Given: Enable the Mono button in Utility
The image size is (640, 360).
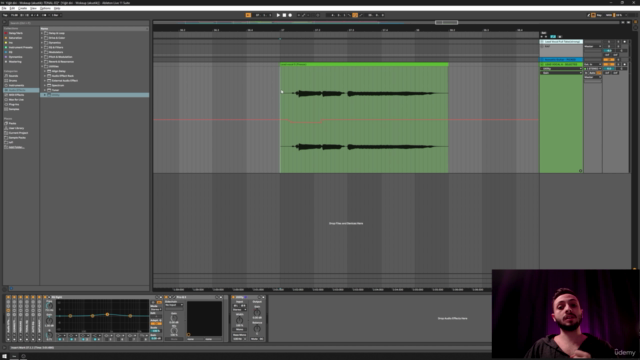Looking at the screenshot, I should (x=240, y=329).
